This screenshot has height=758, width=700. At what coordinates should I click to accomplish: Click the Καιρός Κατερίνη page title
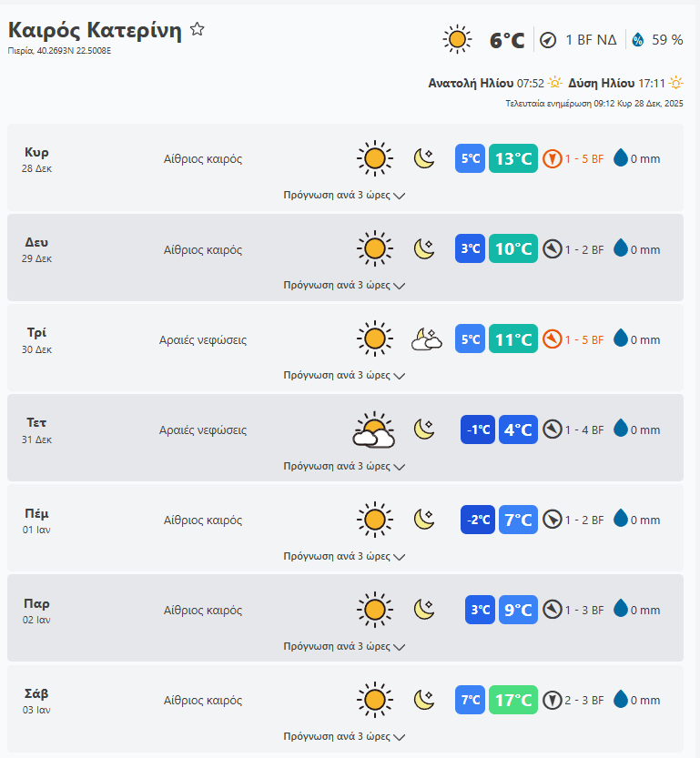pos(95,30)
